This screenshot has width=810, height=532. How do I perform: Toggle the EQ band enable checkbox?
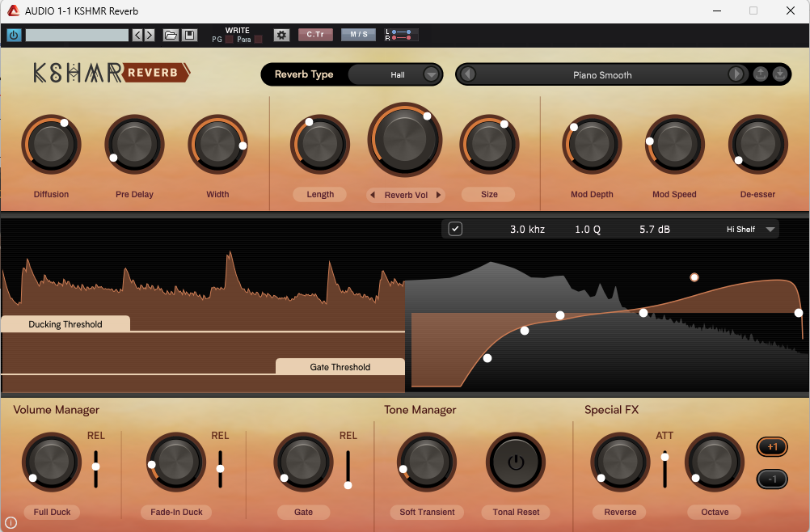coord(455,229)
